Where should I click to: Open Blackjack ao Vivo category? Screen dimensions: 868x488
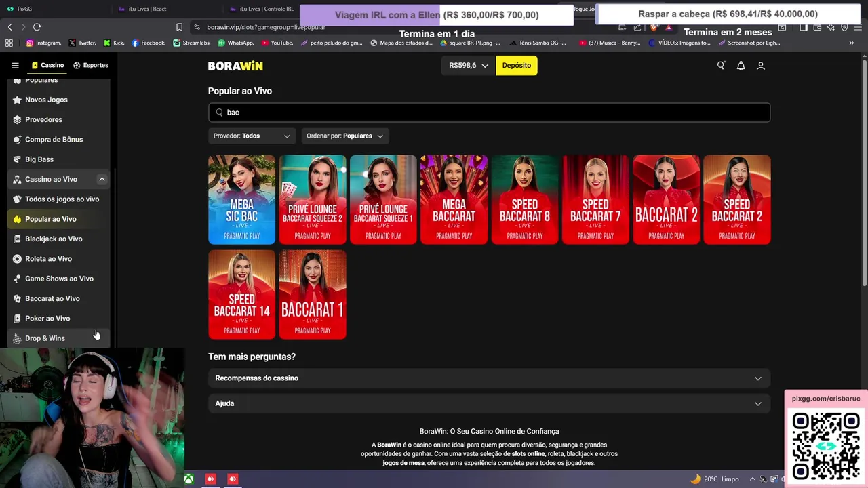tap(59, 239)
